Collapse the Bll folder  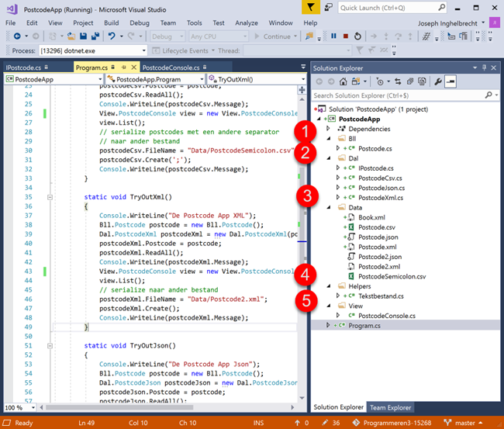pyautogui.click(x=329, y=139)
